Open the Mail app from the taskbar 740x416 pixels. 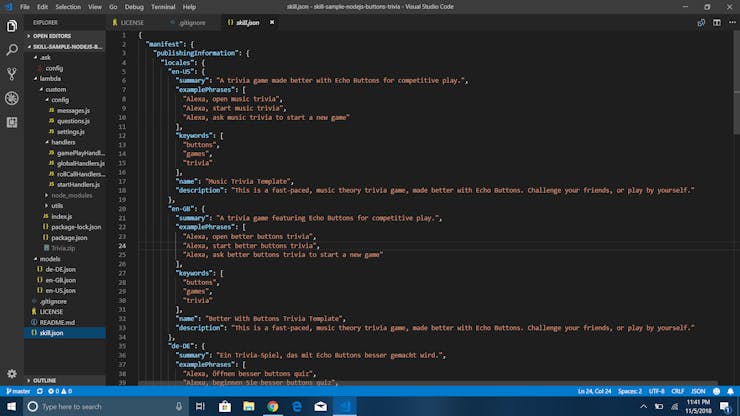[321, 406]
